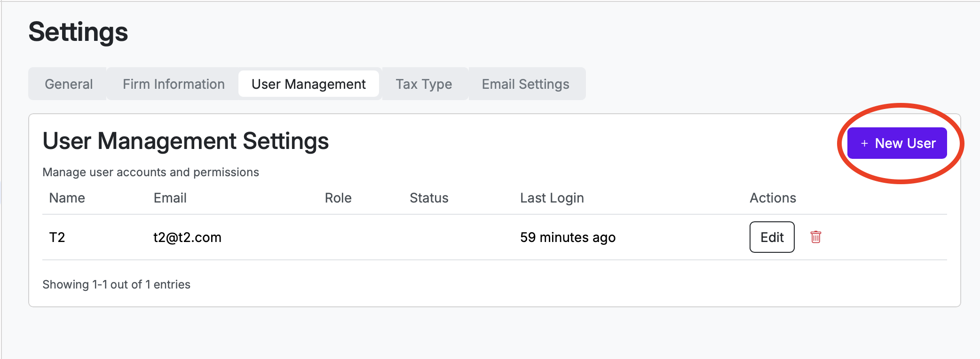Click the t2@t2.com email cell
980x359 pixels.
(x=187, y=237)
